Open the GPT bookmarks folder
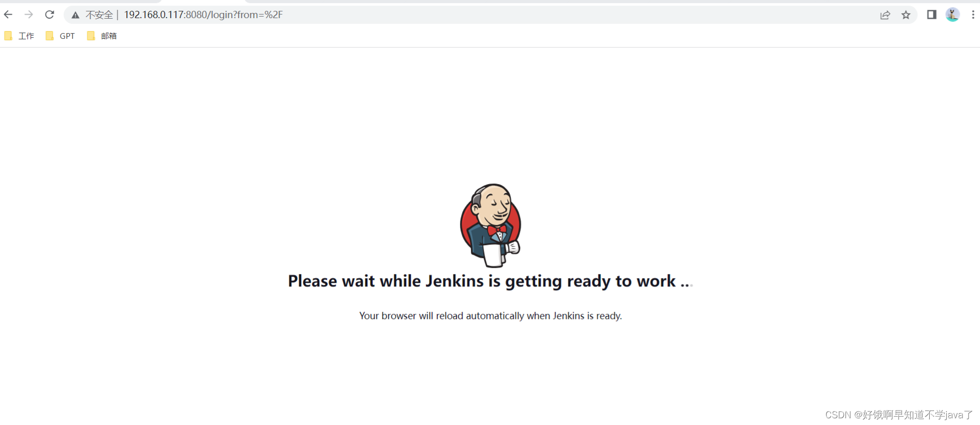This screenshot has width=980, height=425. [x=61, y=36]
